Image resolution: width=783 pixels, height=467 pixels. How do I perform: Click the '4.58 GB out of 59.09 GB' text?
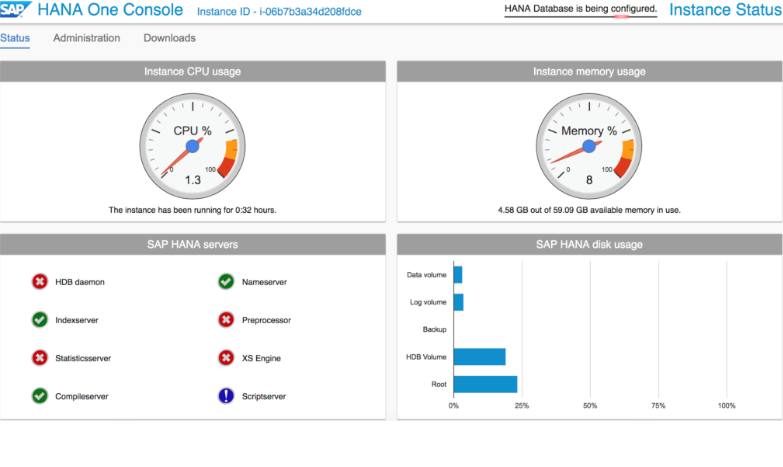(x=589, y=210)
